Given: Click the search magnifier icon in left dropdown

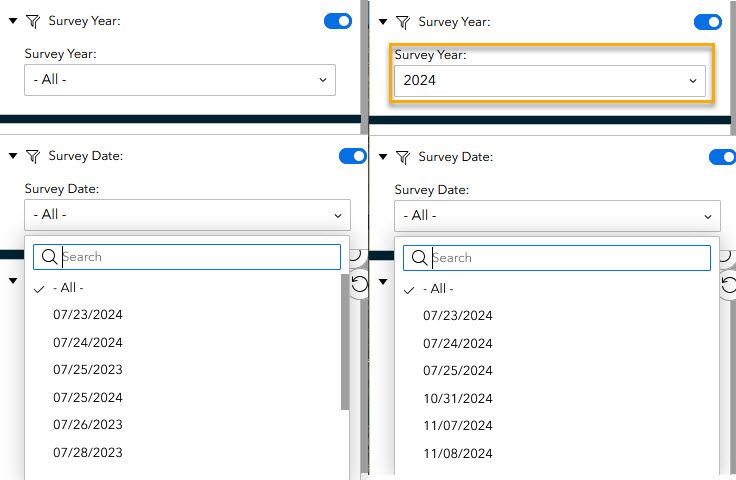Looking at the screenshot, I should 47,257.
